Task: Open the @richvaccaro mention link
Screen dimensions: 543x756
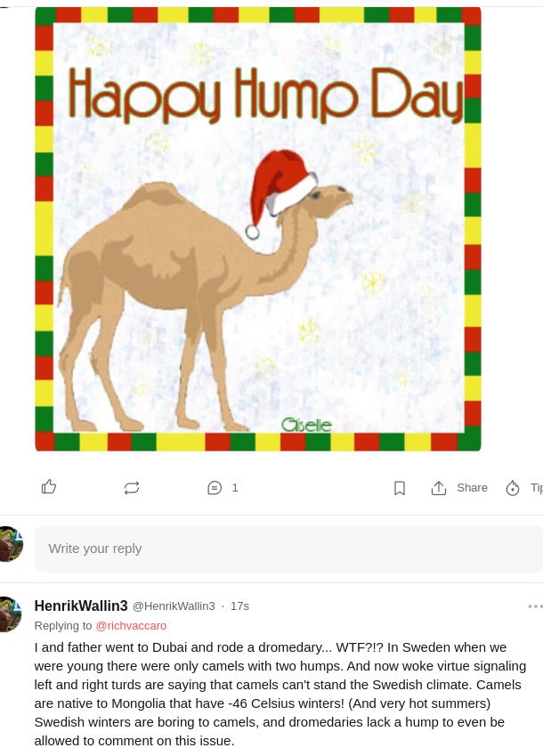Action: point(131,626)
